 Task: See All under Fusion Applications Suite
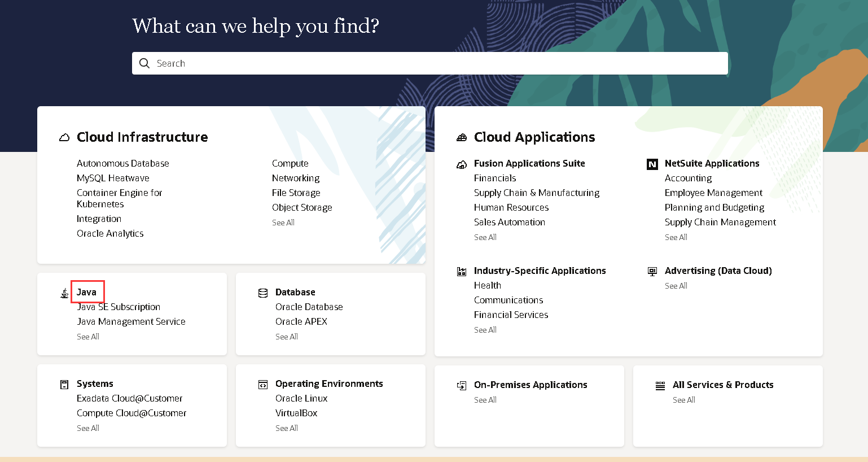coord(485,237)
